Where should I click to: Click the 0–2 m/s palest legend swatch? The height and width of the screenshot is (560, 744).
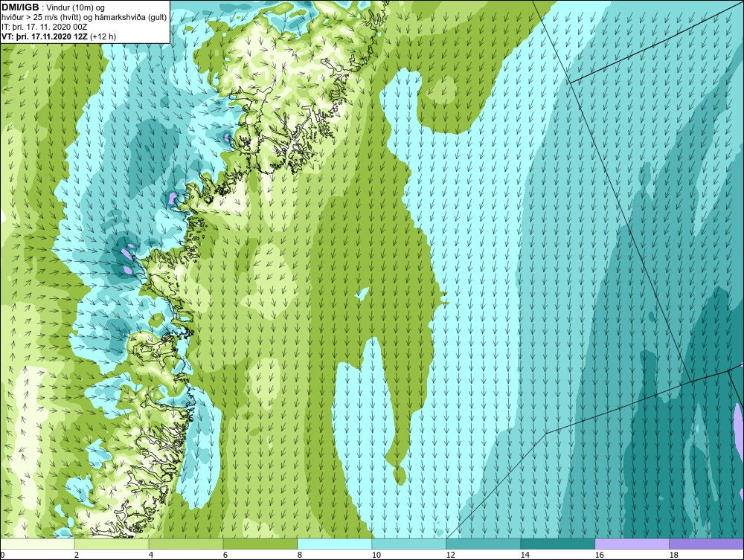tap(37, 544)
